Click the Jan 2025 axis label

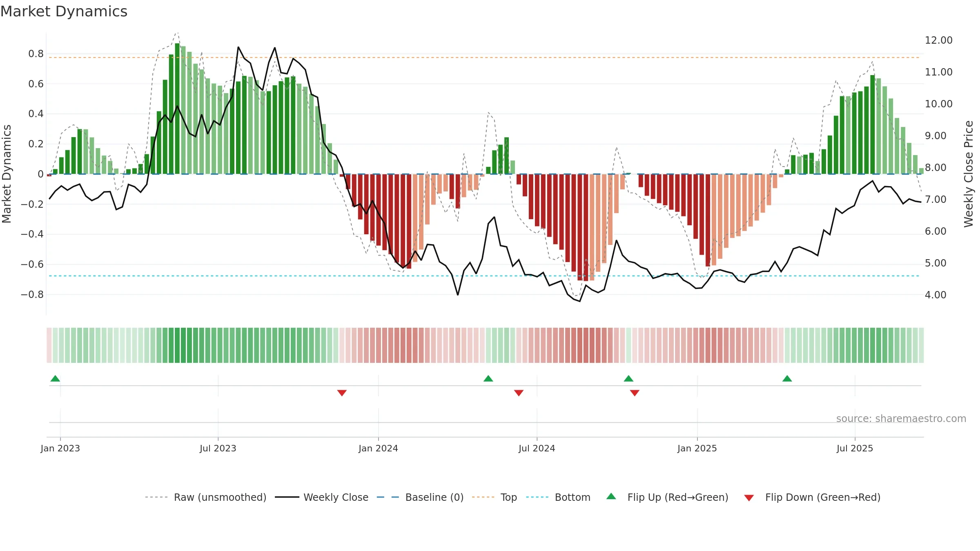[697, 448]
